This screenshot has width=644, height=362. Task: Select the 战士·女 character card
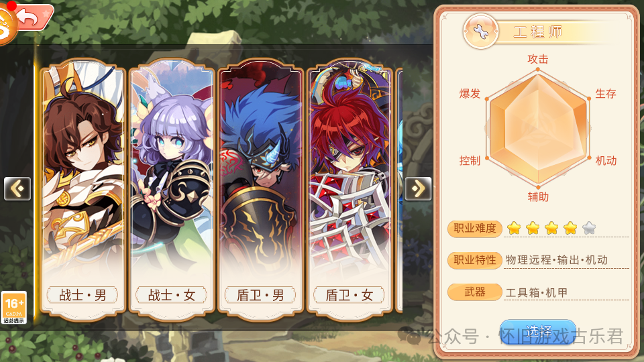coord(172,190)
